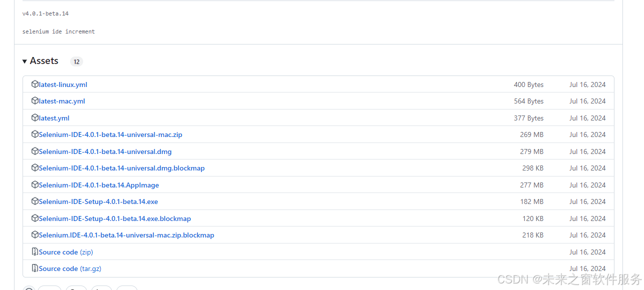Image resolution: width=644 pixels, height=290 pixels.
Task: Click the date on Source code (zip) row
Action: [x=587, y=252]
